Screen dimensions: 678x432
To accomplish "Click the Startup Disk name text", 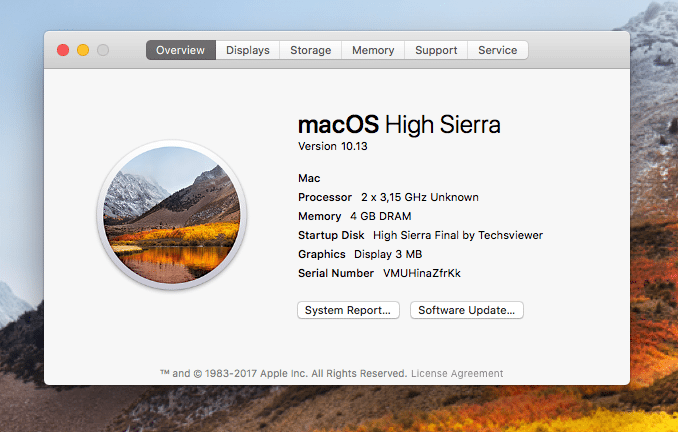I will (458, 235).
